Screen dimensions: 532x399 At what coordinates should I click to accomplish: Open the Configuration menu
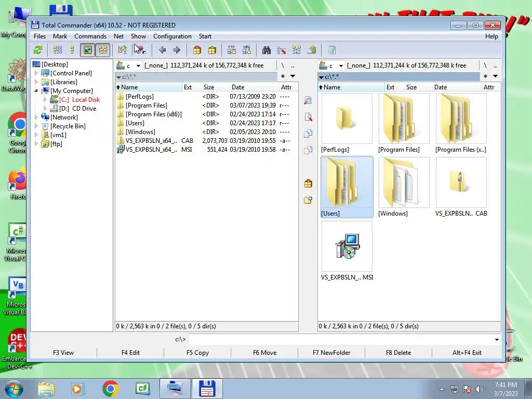point(172,36)
